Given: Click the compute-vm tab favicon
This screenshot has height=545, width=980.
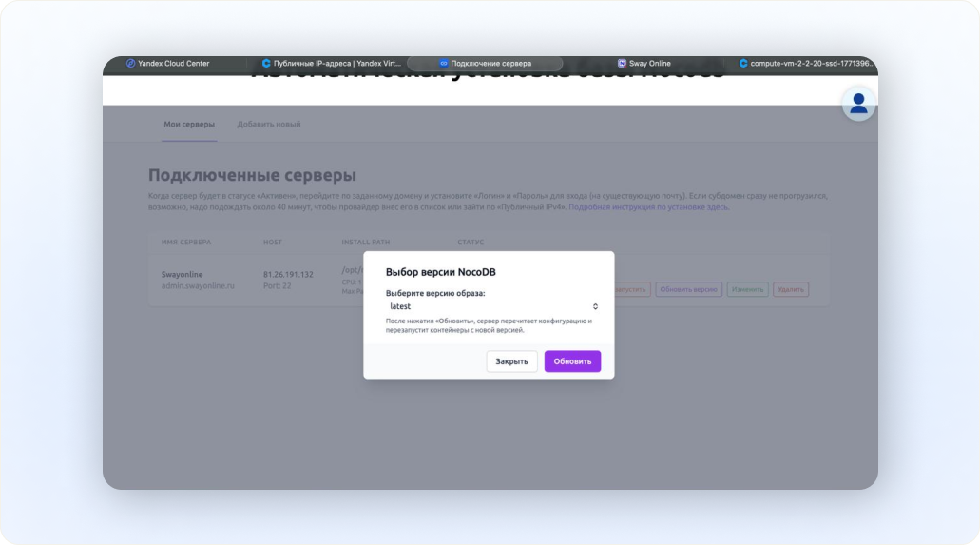Looking at the screenshot, I should click(743, 63).
